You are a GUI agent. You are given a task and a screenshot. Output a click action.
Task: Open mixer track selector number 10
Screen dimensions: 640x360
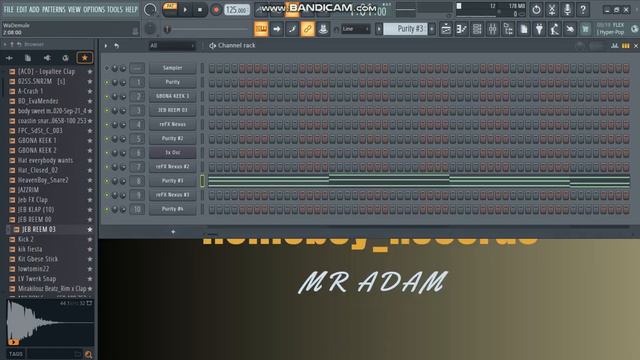point(137,209)
